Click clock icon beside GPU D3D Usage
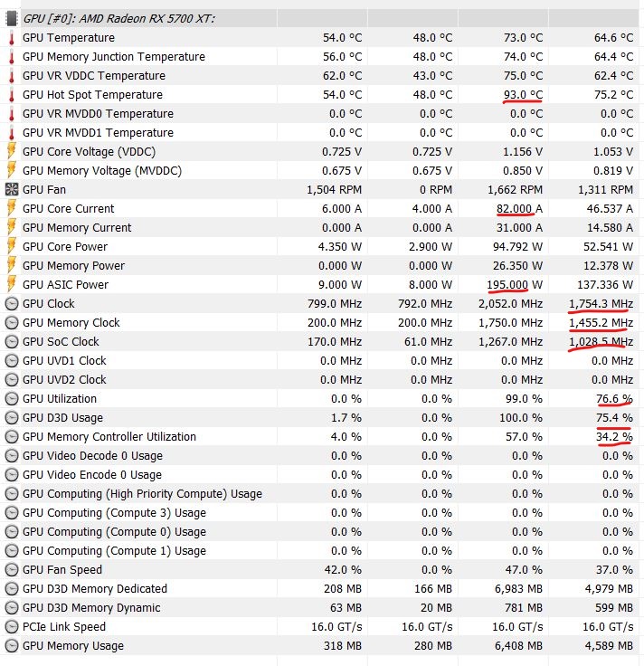 12,417
